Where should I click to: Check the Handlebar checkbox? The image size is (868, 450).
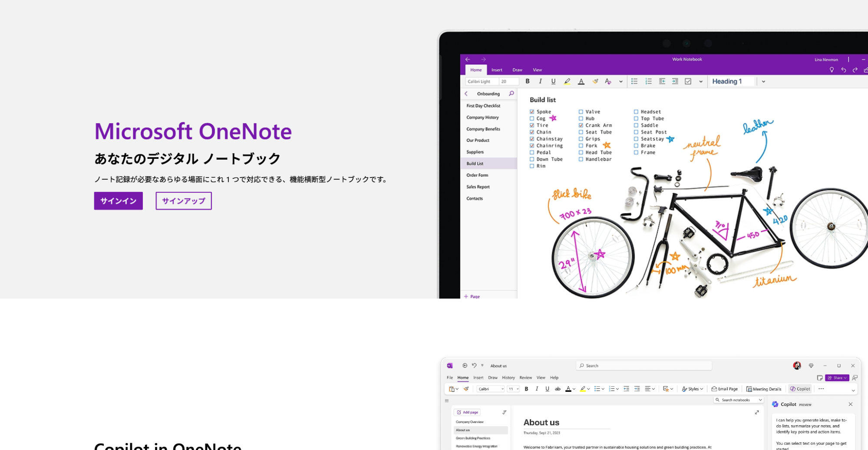(581, 159)
